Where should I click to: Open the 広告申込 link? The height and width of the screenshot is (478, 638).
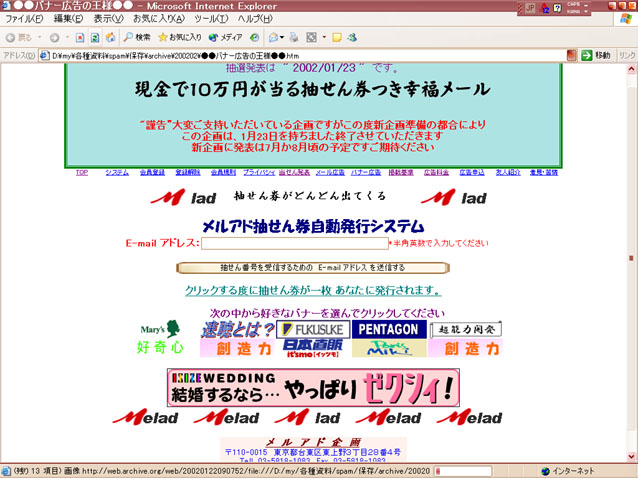click(472, 172)
